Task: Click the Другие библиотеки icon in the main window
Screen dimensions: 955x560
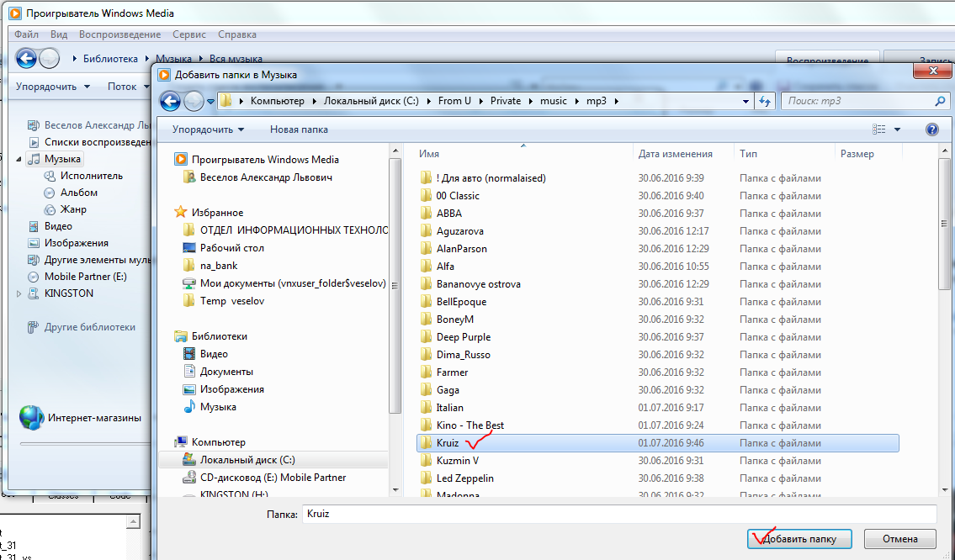Action: [x=33, y=327]
